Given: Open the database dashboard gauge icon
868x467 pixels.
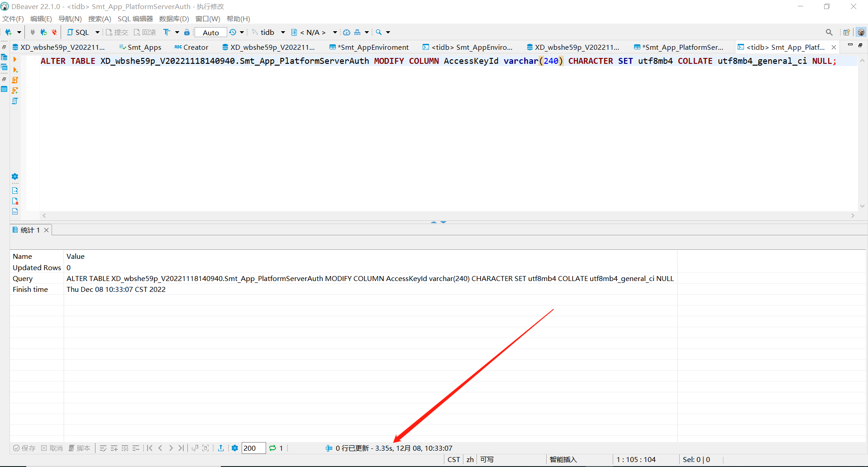Looking at the screenshot, I should (x=347, y=32).
